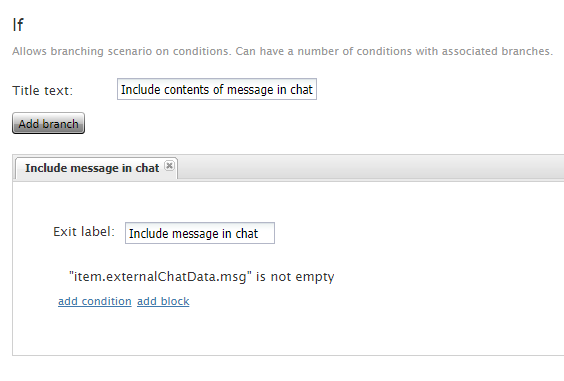Screen dimensions: 564x381
Task: Click the "add block" link
Action: pos(163,301)
